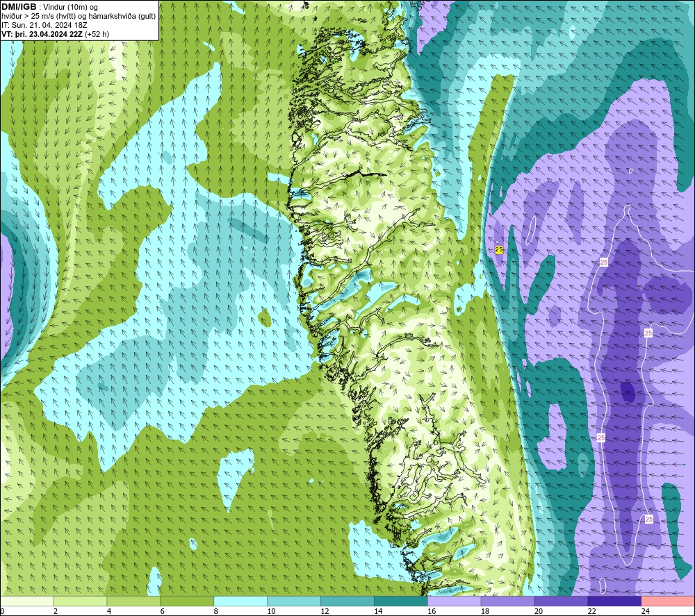Click the '(+52 h)' forecast offset text
Screen dimensions: 695x616
coord(97,34)
